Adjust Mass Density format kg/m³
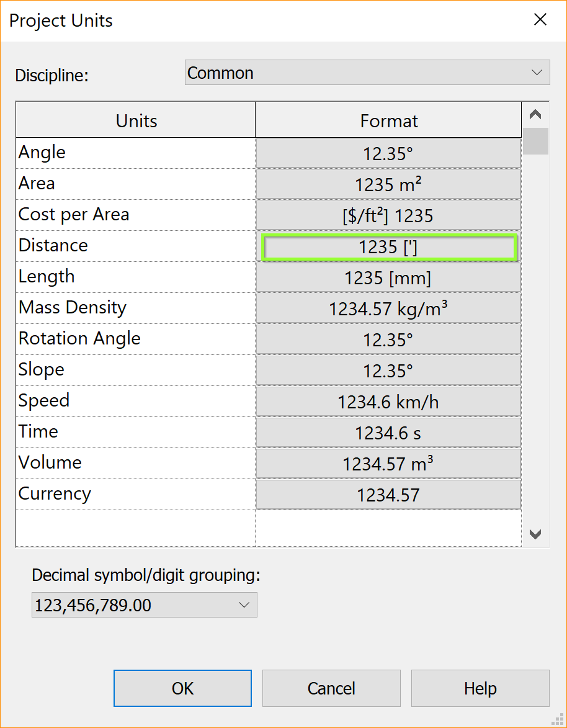567x728 pixels. pyautogui.click(x=388, y=308)
